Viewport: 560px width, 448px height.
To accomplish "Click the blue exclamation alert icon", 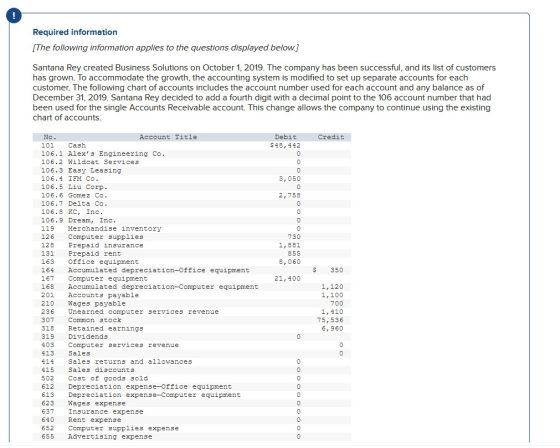I will point(14,16).
